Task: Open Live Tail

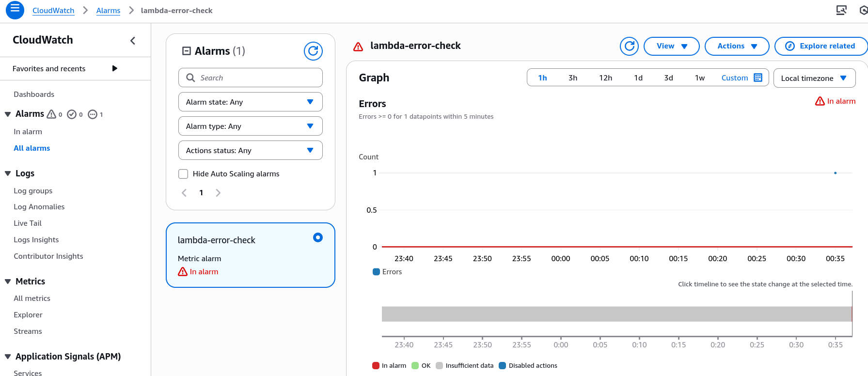Action: click(x=28, y=223)
